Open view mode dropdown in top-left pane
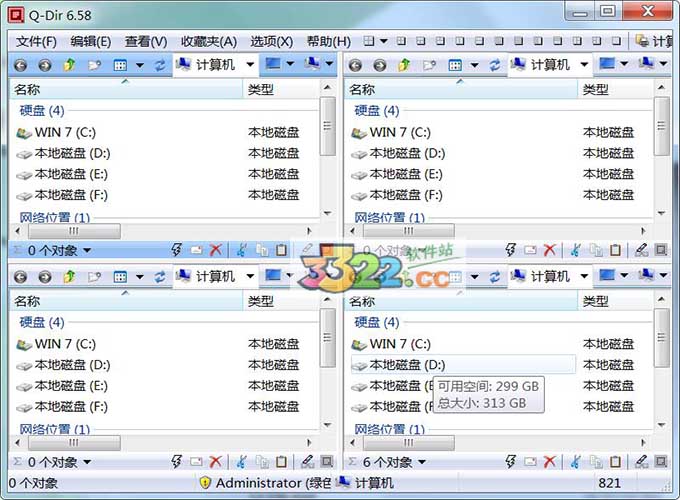 coord(140,65)
